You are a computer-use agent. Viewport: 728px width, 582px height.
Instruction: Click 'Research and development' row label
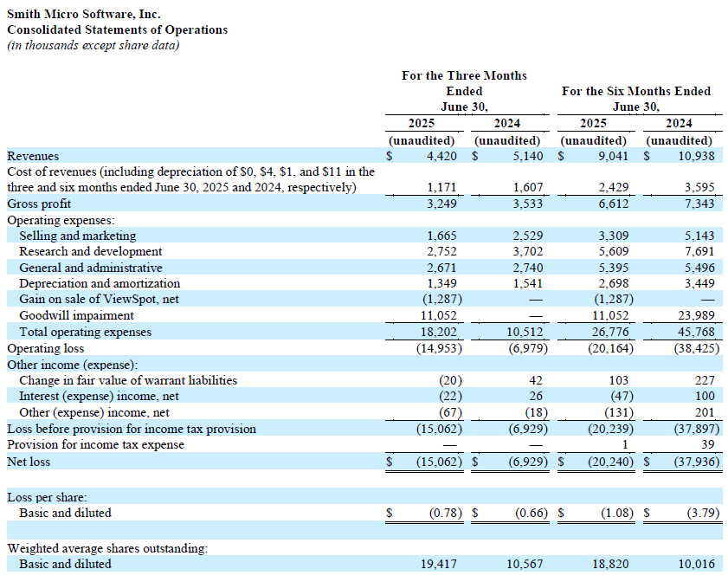[x=91, y=252]
